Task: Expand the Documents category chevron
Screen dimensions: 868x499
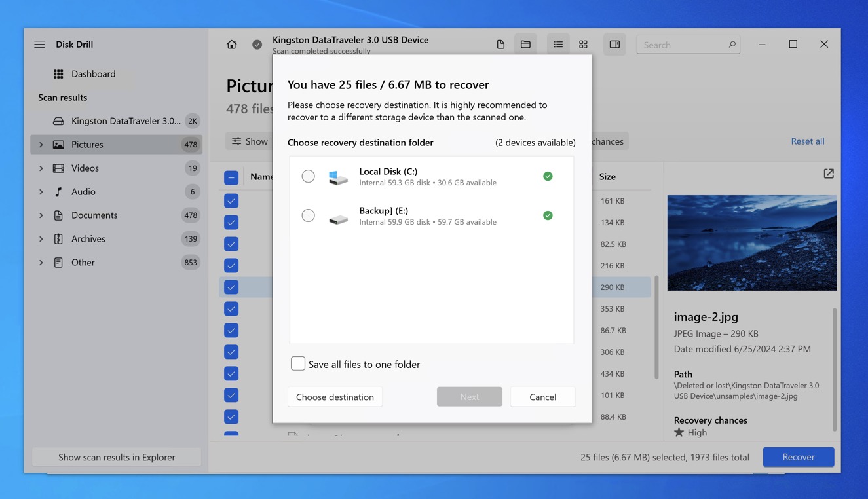Action: [x=41, y=215]
